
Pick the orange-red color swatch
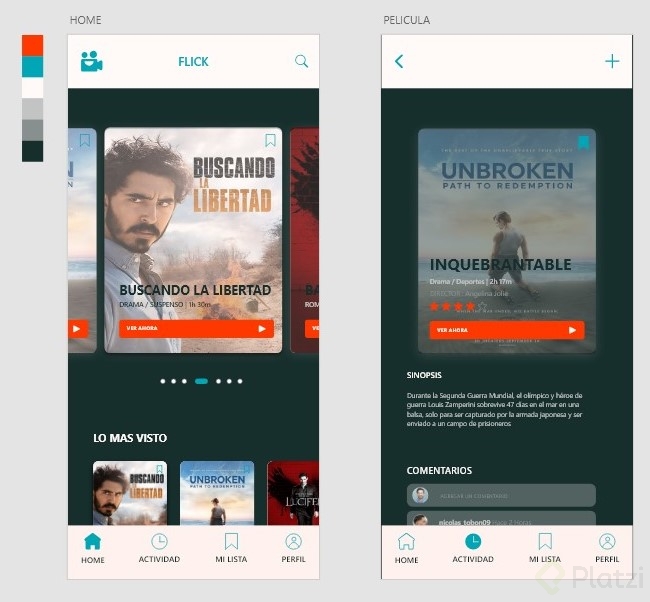click(x=32, y=46)
